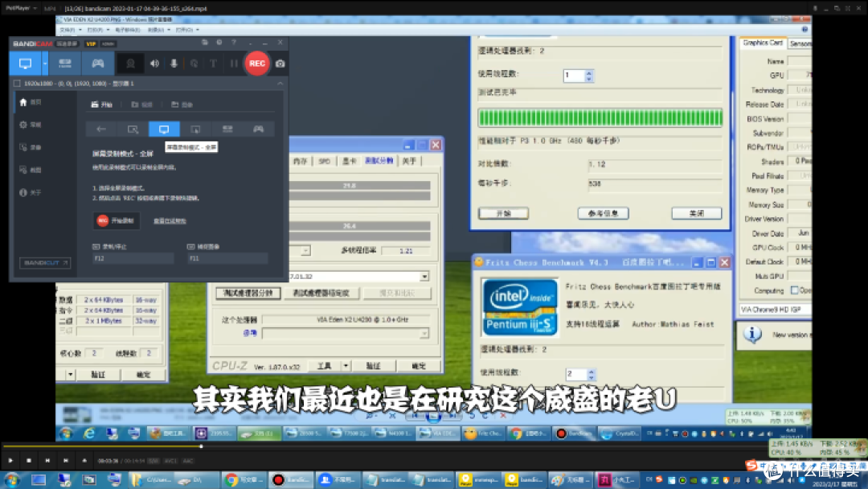The image size is (868, 489).
Task: Select the HDMI icon in Bandicam mode row
Action: pos(227,129)
